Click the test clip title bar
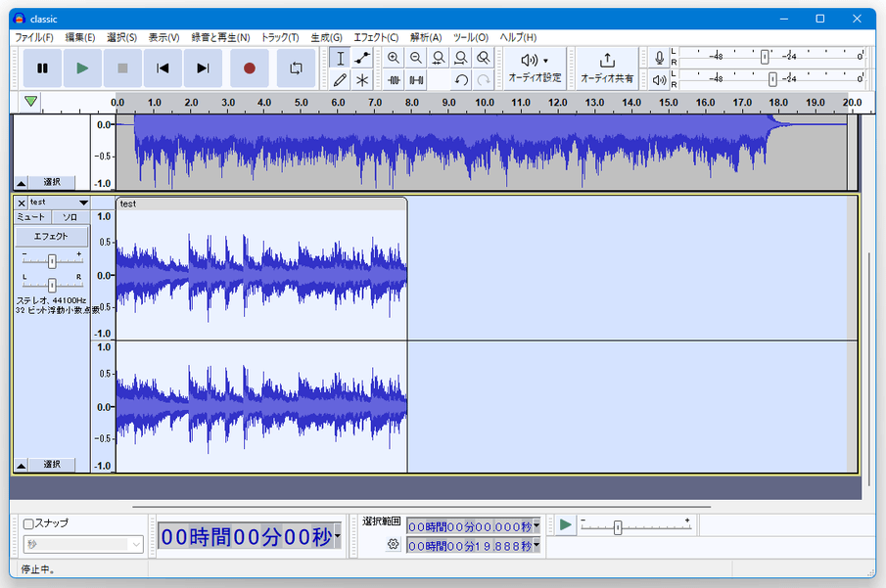This screenshot has width=886, height=588. (x=261, y=204)
